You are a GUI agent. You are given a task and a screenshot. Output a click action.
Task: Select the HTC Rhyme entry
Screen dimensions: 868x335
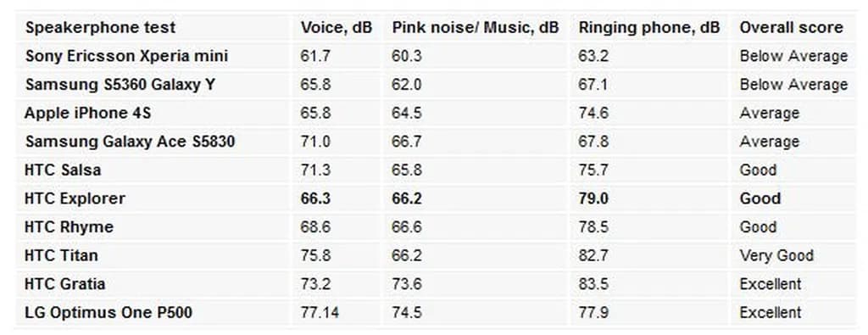pos(70,227)
